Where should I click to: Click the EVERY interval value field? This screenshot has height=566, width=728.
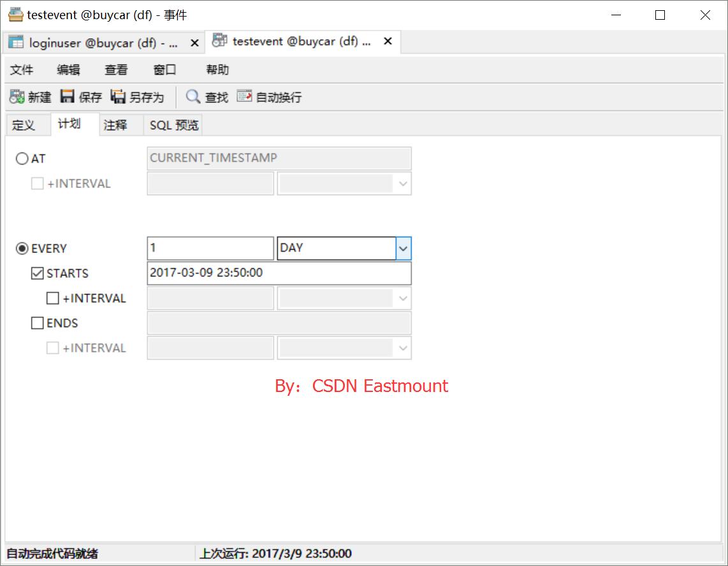(x=210, y=248)
